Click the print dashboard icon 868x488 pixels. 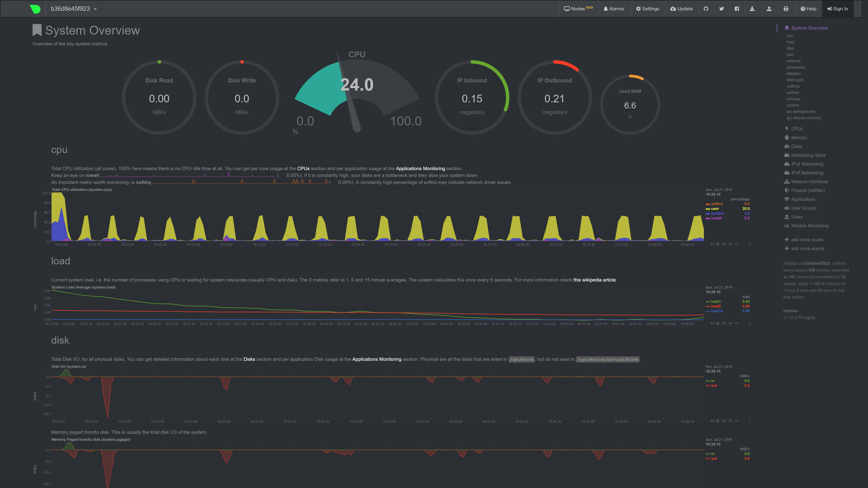click(x=786, y=9)
